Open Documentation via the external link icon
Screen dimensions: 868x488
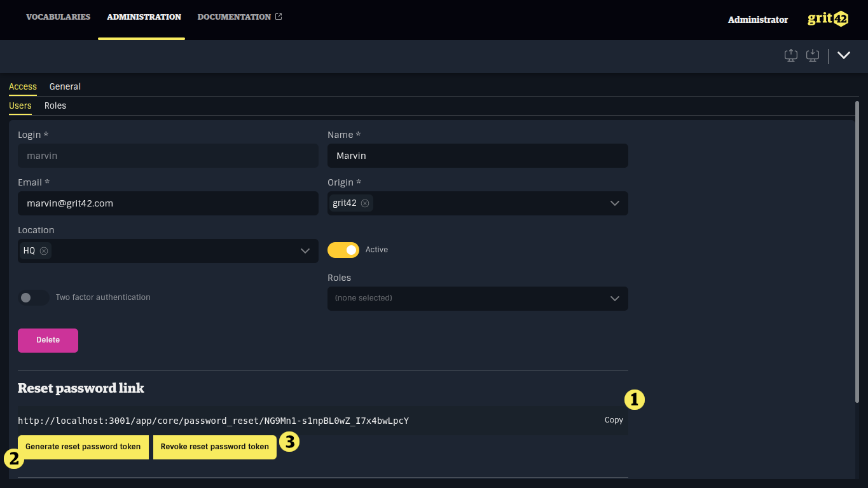(279, 16)
